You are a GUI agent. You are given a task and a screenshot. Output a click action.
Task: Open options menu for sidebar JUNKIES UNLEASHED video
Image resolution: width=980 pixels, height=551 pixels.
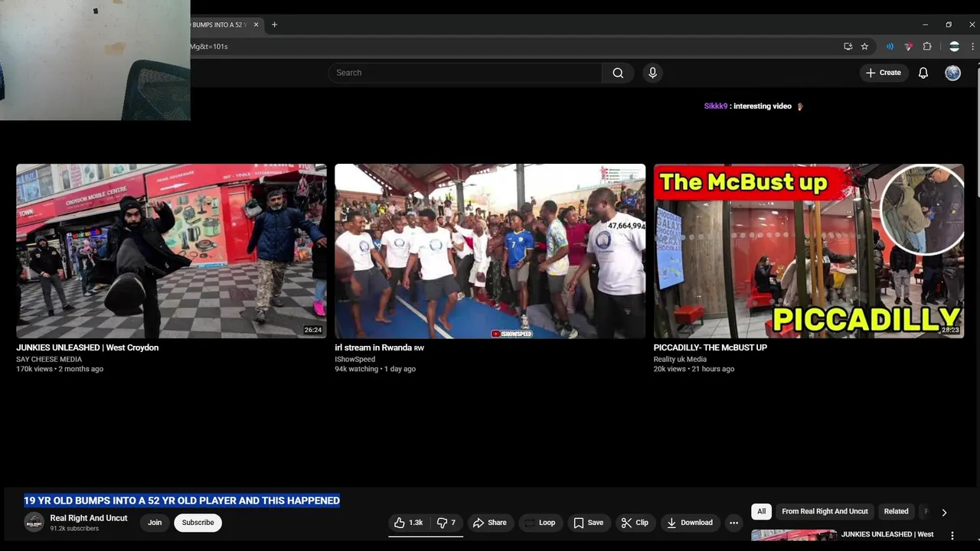pos(952,536)
